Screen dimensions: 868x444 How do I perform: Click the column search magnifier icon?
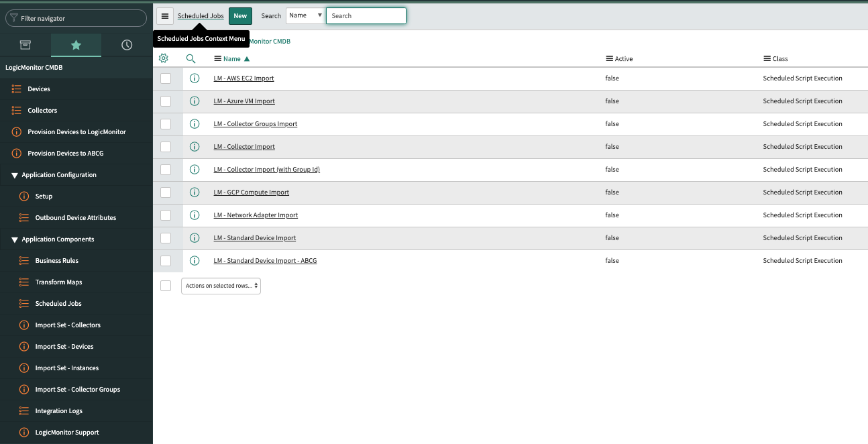click(191, 58)
